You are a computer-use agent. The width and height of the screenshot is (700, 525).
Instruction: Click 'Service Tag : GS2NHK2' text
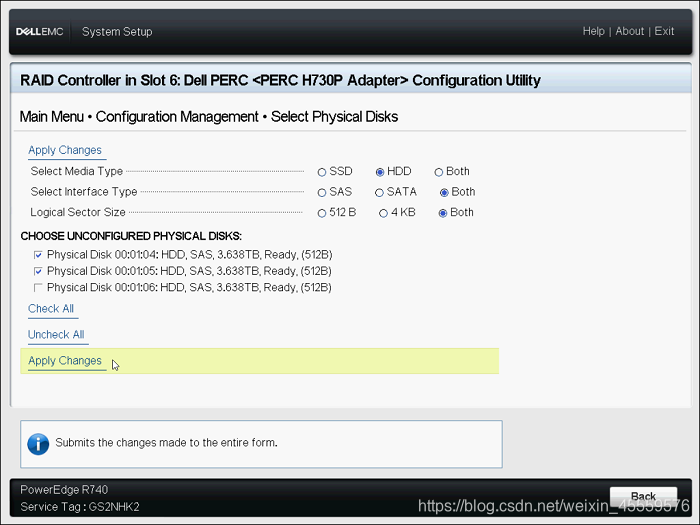pyautogui.click(x=80, y=507)
